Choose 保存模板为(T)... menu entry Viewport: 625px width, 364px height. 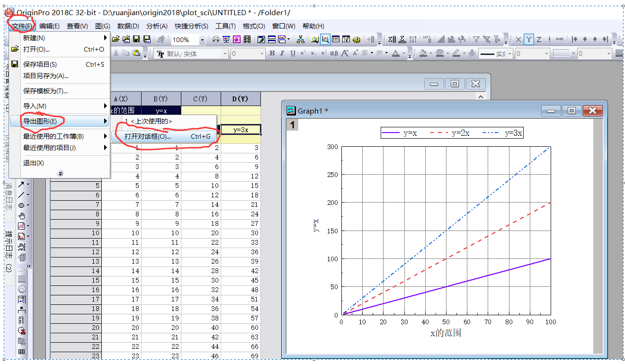point(60,91)
